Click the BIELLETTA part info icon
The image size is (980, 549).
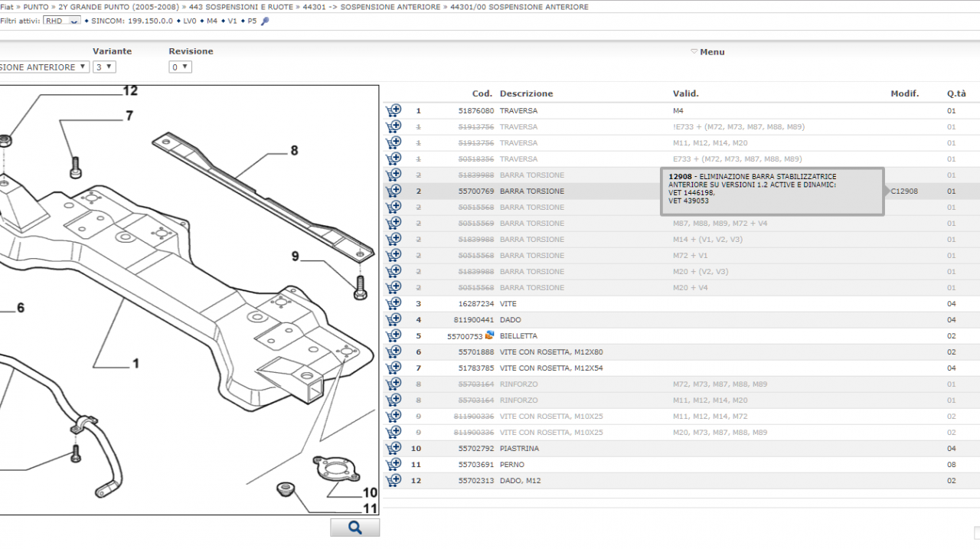coord(490,335)
